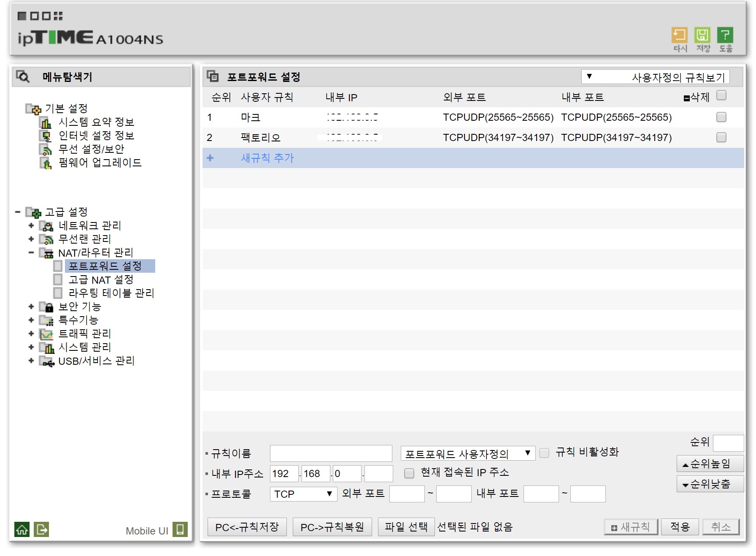
Task: Click the 규칙이름 input field
Action: (x=331, y=453)
